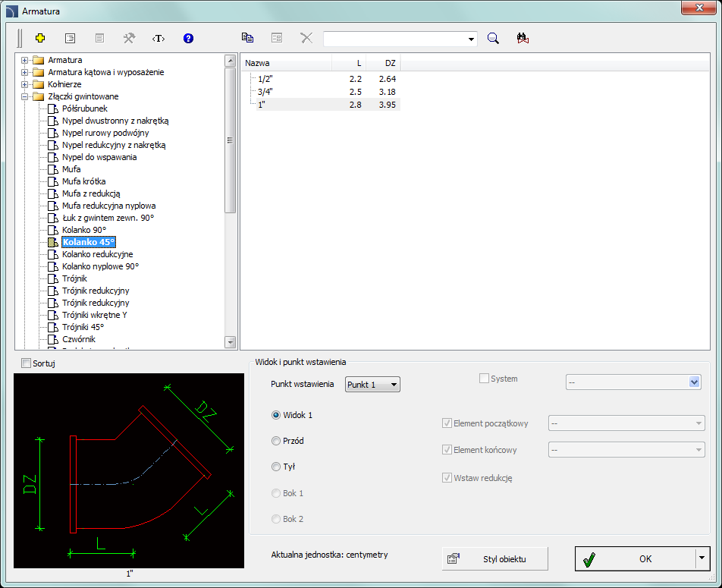Viewport: 722px width, 588px height.
Task: Click the binoculars find icon
Action: (523, 38)
